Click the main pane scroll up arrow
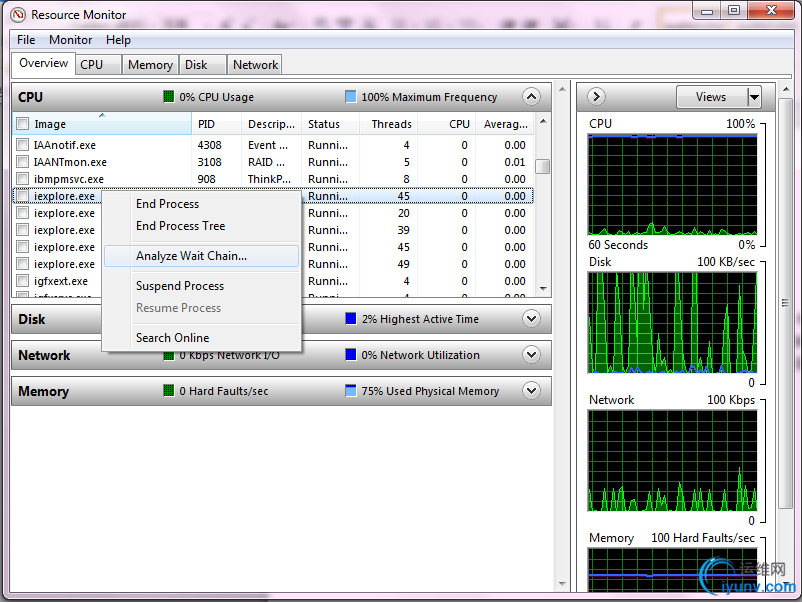 (x=562, y=89)
